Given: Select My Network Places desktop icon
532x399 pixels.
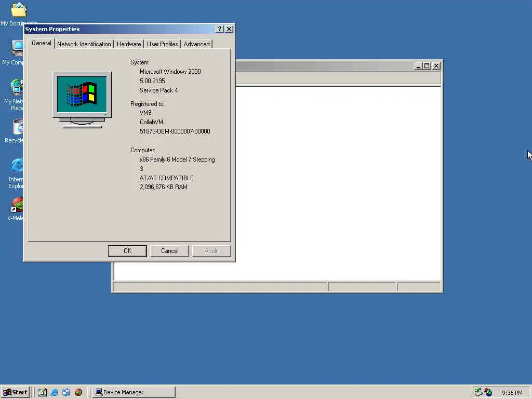Looking at the screenshot, I should click(14, 95).
